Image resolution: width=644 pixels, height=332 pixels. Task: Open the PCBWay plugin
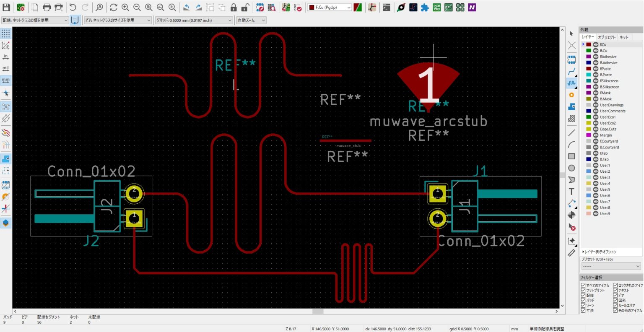436,8
